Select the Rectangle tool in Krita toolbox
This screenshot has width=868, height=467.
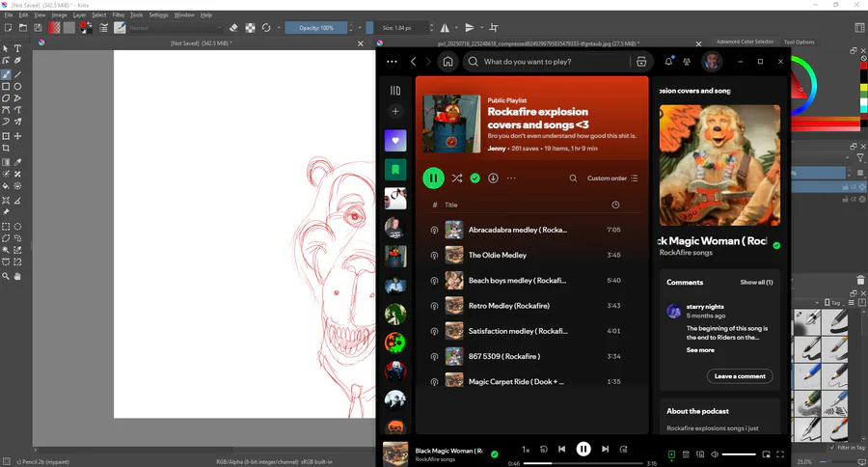[6, 87]
